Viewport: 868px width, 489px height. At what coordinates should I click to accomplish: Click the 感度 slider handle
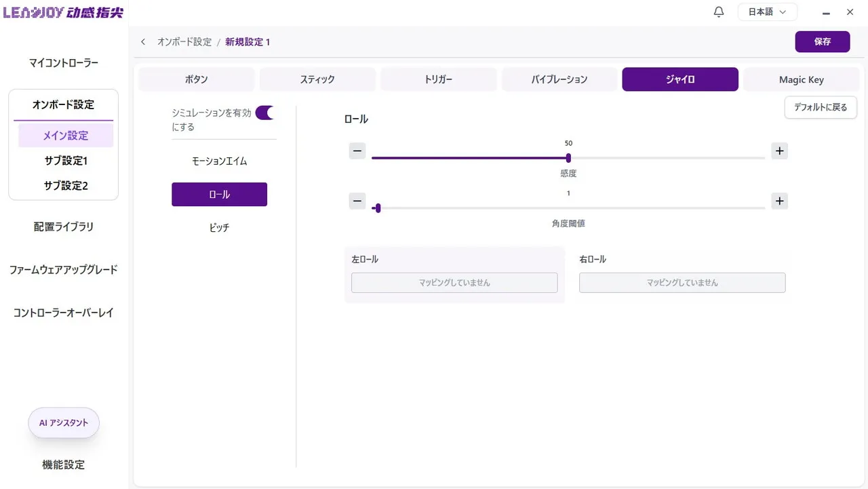coord(568,158)
